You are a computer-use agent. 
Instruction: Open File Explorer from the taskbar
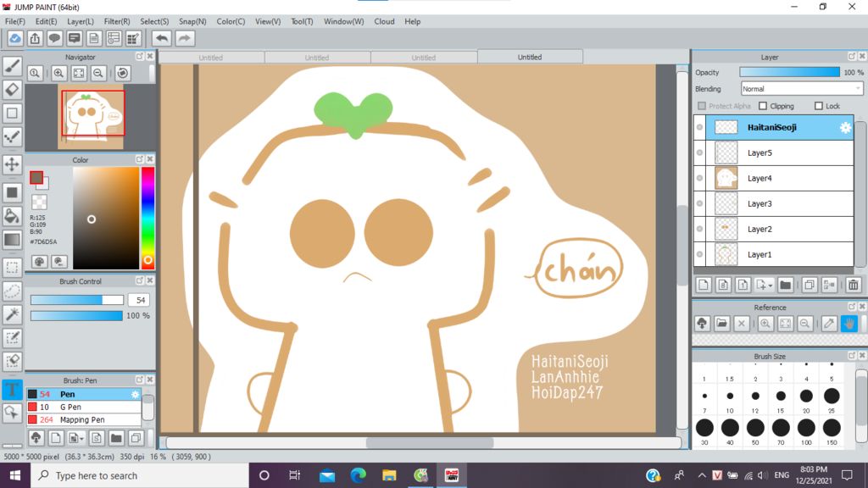click(x=389, y=475)
